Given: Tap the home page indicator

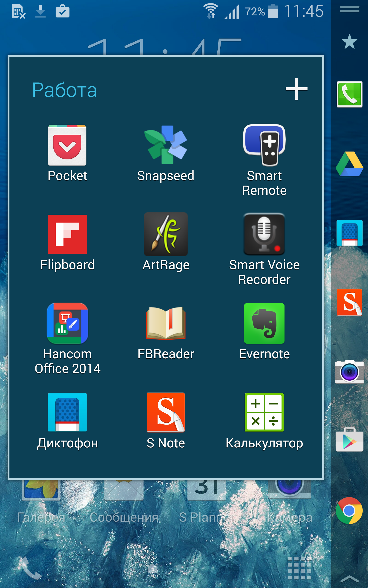Looking at the screenshot, I should [x=152, y=568].
